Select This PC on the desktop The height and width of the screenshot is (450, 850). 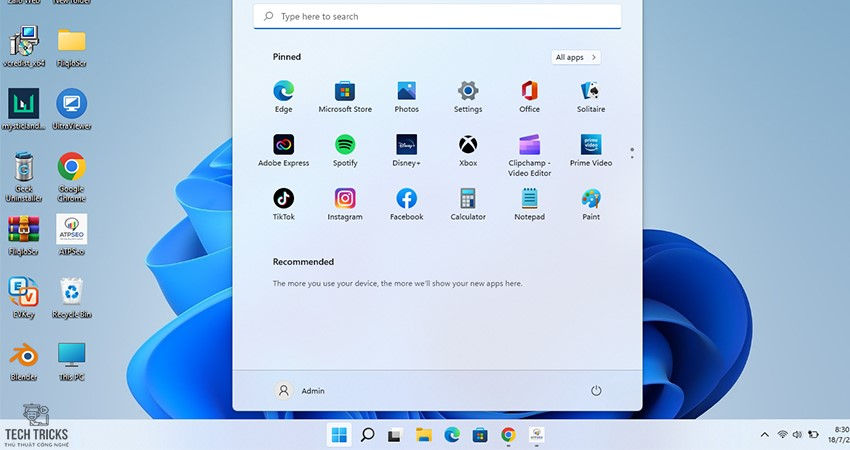[72, 361]
